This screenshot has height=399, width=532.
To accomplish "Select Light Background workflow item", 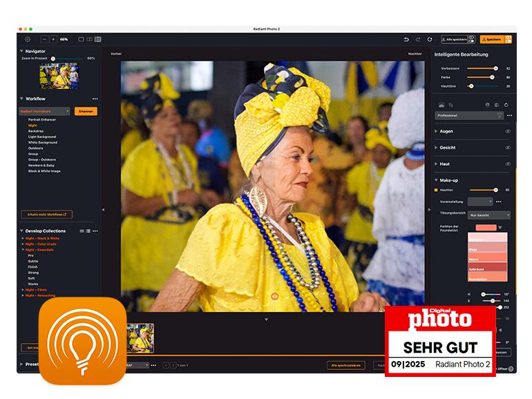I will point(42,137).
